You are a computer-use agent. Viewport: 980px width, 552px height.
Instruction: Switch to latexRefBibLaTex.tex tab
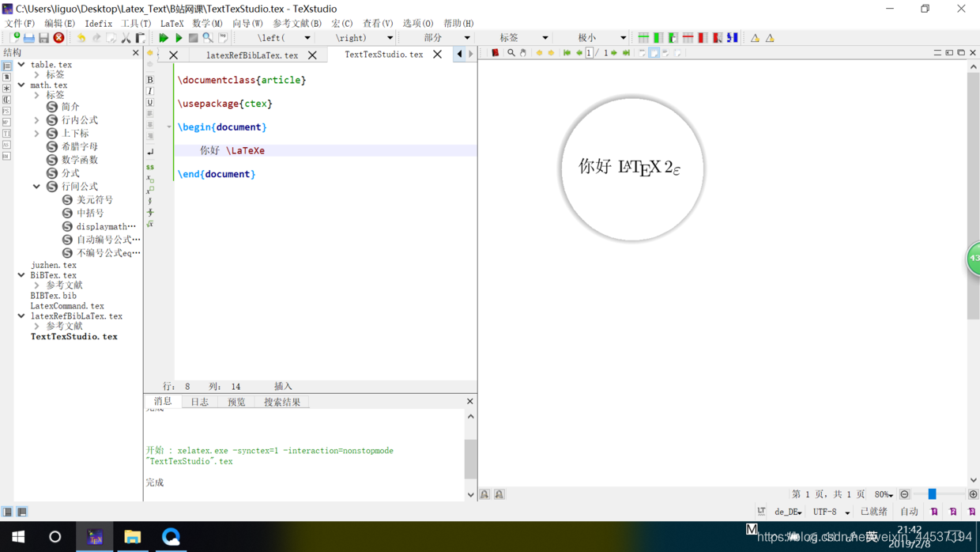252,55
